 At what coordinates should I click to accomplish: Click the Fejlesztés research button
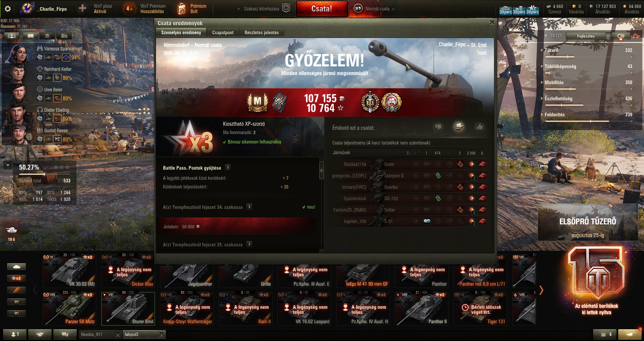click(x=586, y=36)
